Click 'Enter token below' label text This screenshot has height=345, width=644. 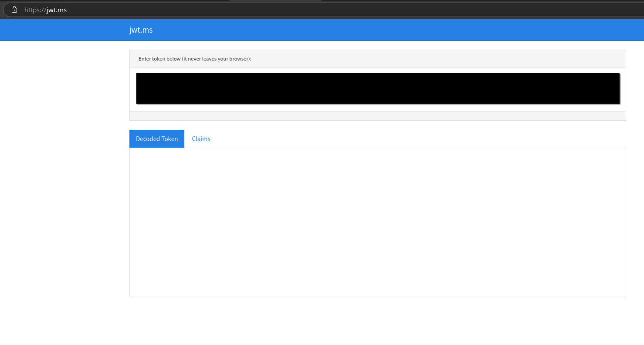195,59
